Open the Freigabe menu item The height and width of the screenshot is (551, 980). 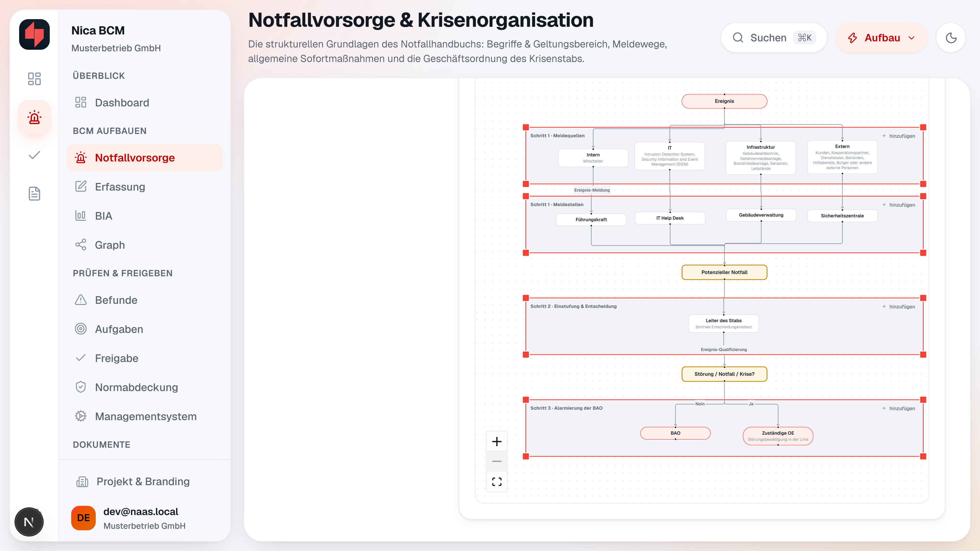(144, 358)
